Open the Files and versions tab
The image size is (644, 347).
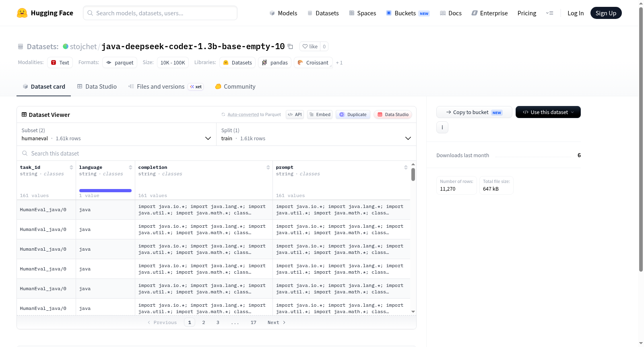pyautogui.click(x=166, y=86)
